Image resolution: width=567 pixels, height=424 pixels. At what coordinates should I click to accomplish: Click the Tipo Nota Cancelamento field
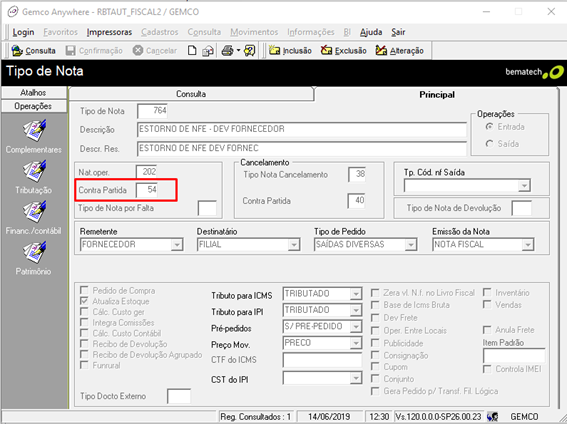pos(357,175)
